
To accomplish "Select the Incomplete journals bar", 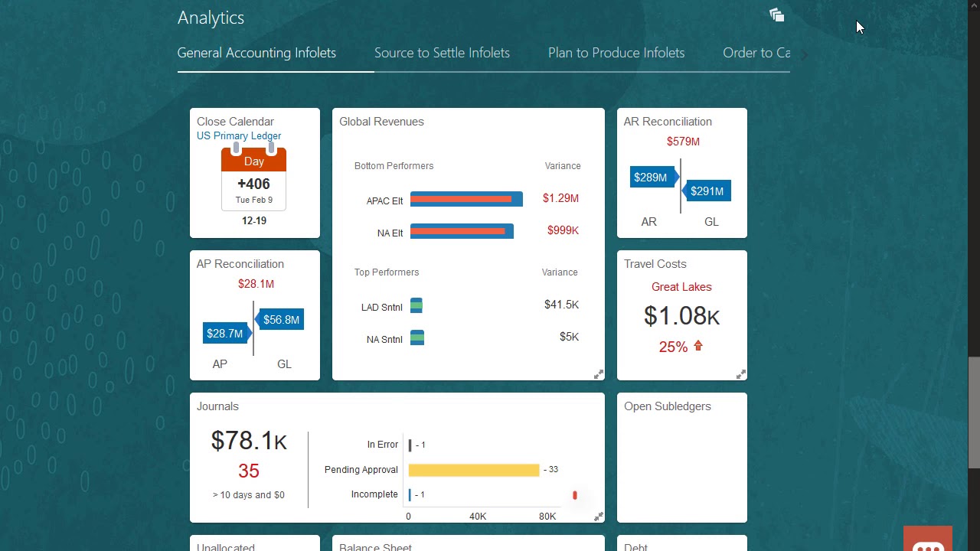I will tap(410, 494).
